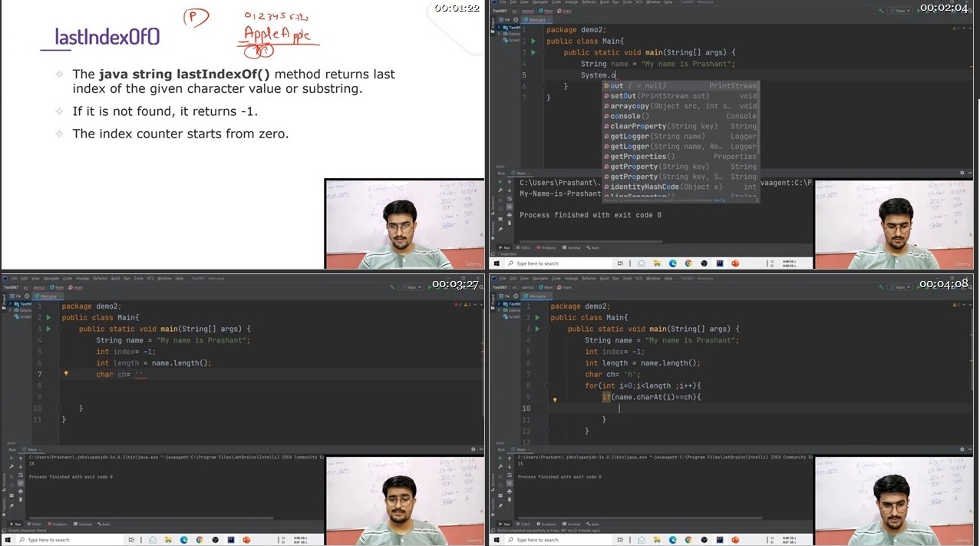Run main method gutter arrow in 00:03:27 frame
The width and height of the screenshot is (980, 546).
[x=48, y=329]
